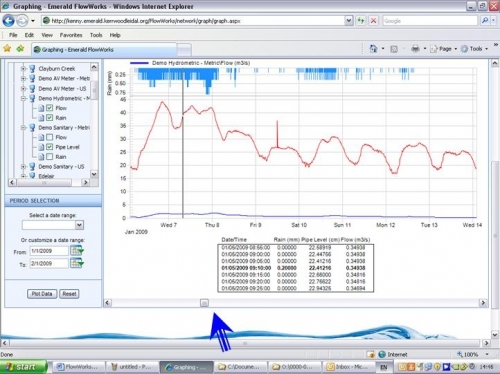This screenshot has height=374, width=500.
Task: Click the Add to Favorites star-plus icon
Action: point(20,49)
